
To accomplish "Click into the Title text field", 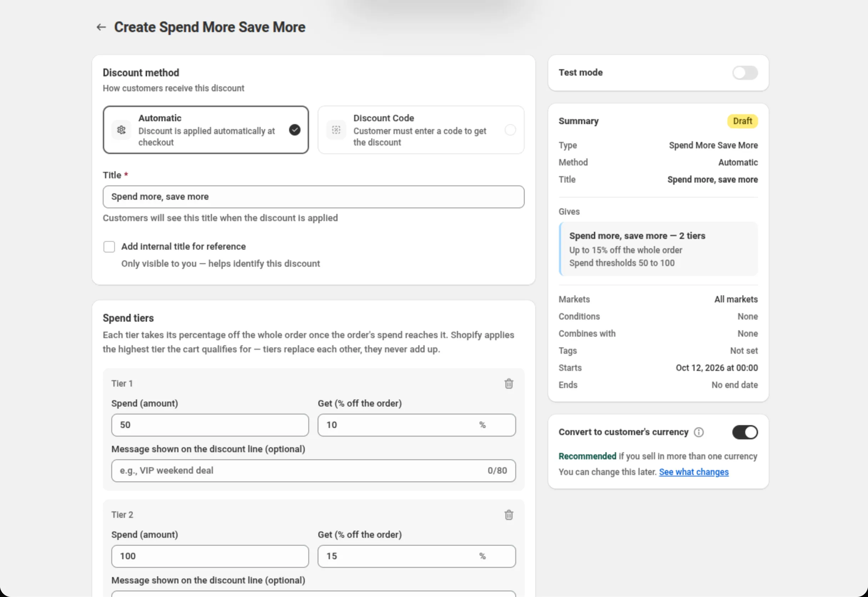I will coord(314,197).
